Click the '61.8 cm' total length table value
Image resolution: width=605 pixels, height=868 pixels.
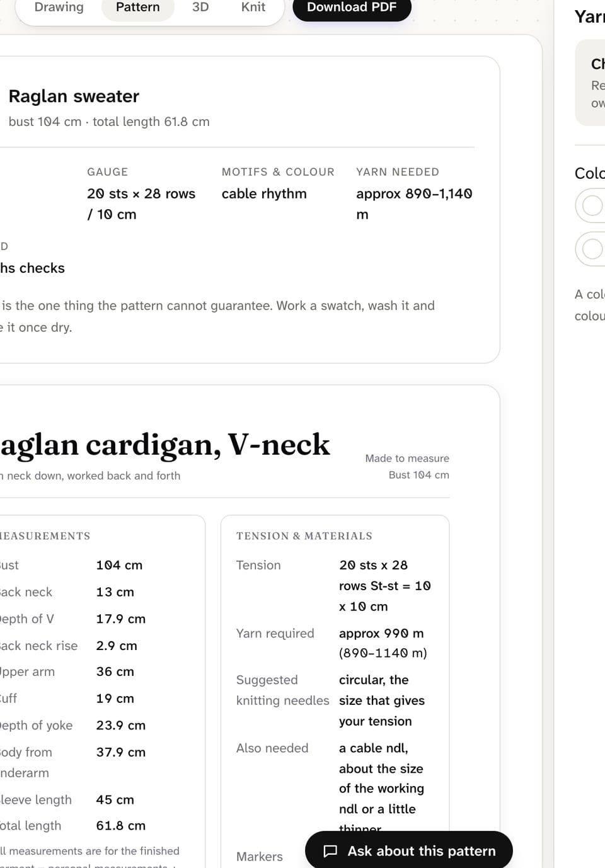pos(120,825)
